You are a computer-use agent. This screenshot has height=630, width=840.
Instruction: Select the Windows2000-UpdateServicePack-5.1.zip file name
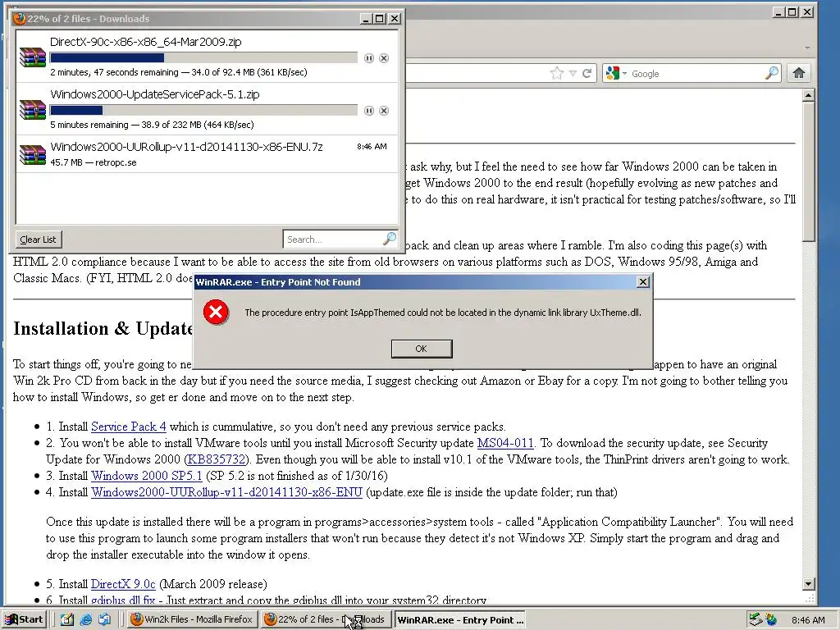155,94
